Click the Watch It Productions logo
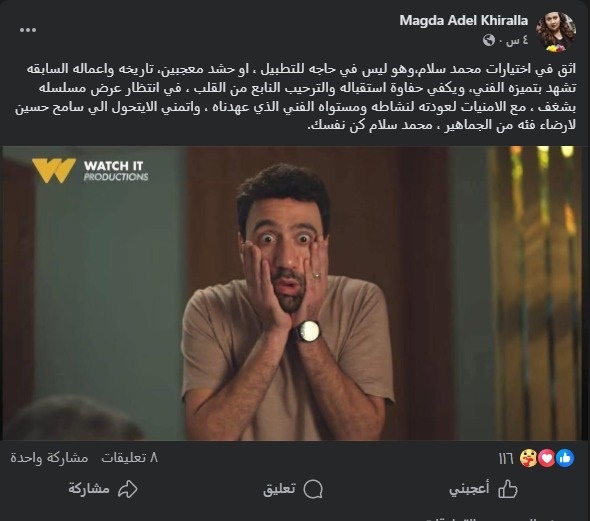Screen dimensions: 590x521 pos(90,171)
